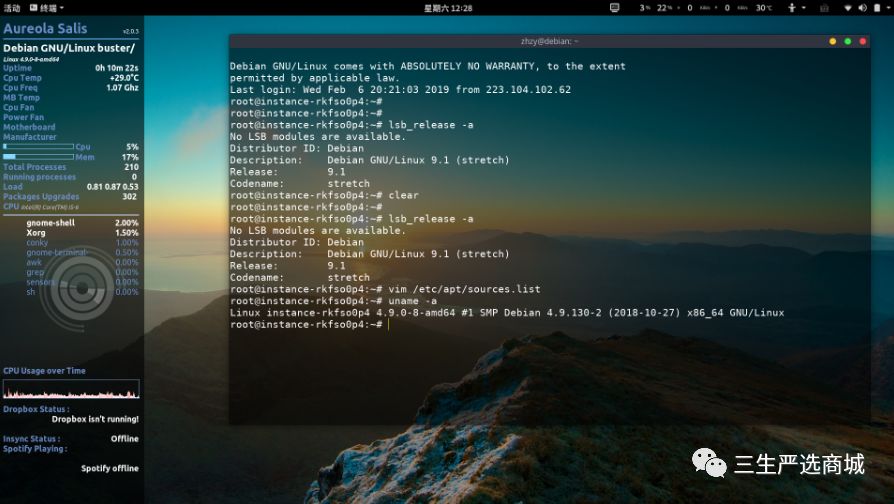Click the green maximize button of terminal
Image resolution: width=894 pixels, height=504 pixels.
click(x=848, y=42)
